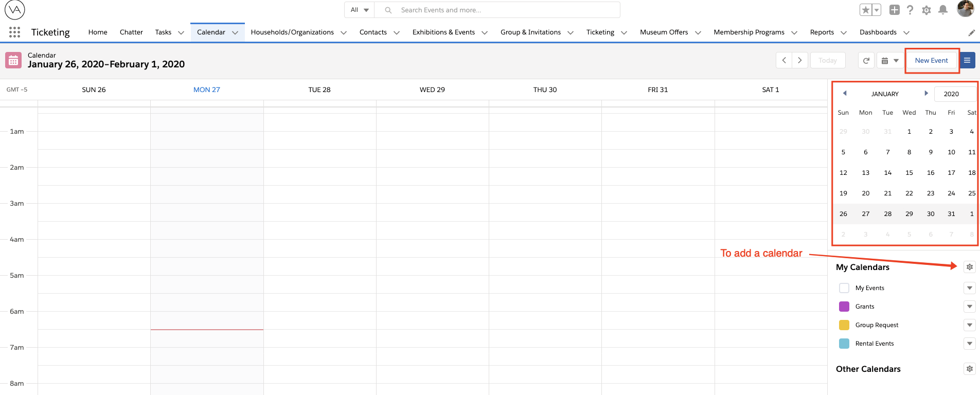
Task: Click the notifications bell icon
Action: (942, 10)
